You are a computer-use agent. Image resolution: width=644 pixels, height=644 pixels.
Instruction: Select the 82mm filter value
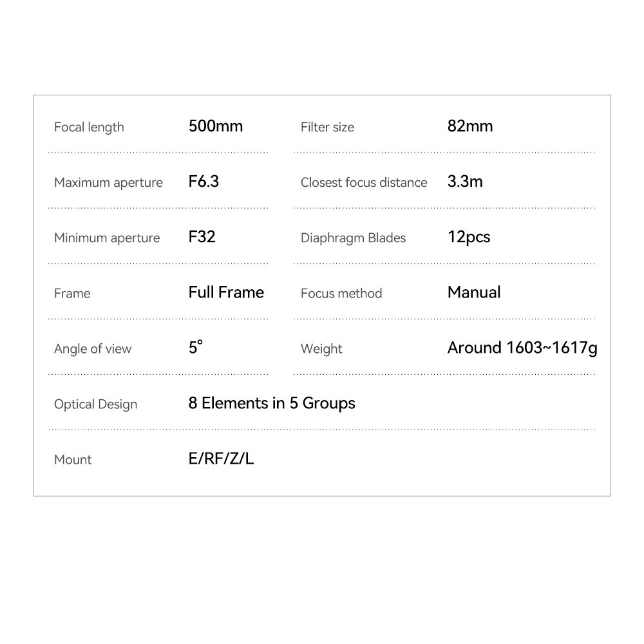click(470, 126)
